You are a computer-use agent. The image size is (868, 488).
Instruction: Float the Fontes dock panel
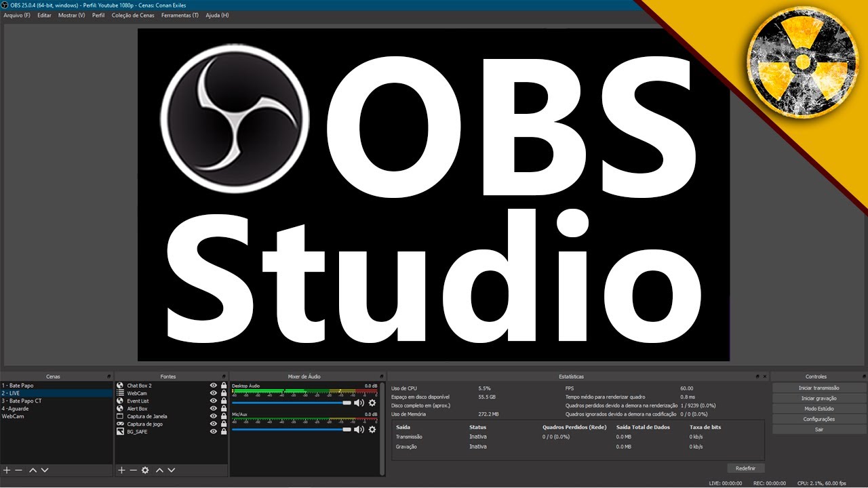coord(224,376)
